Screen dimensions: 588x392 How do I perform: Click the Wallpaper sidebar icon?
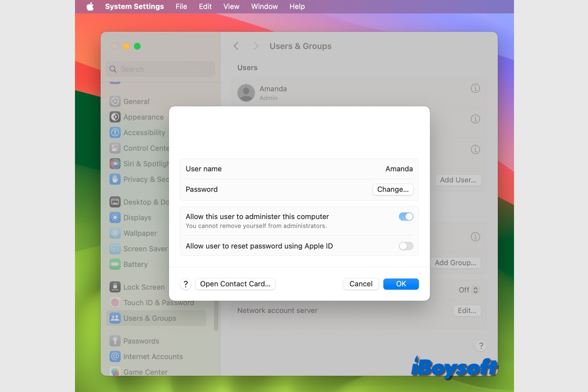tap(115, 233)
